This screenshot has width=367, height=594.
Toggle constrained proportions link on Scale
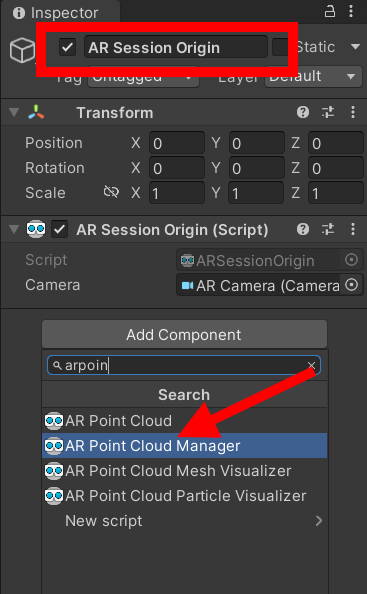111,192
